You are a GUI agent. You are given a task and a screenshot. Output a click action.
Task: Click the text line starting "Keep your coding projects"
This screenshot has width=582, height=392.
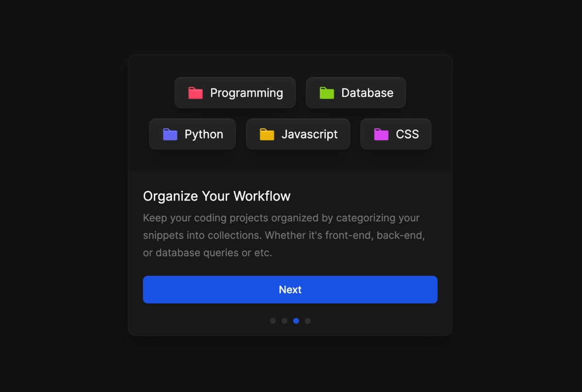coord(281,218)
